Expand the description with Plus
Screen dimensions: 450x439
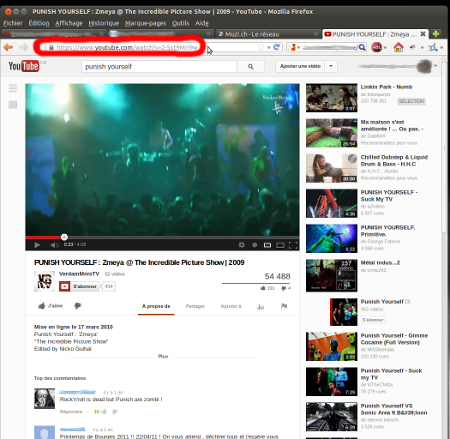tap(163, 356)
